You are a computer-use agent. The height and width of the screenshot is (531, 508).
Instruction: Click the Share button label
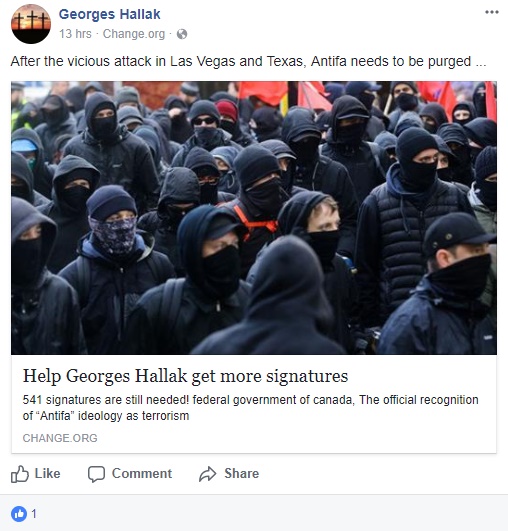tap(241, 473)
